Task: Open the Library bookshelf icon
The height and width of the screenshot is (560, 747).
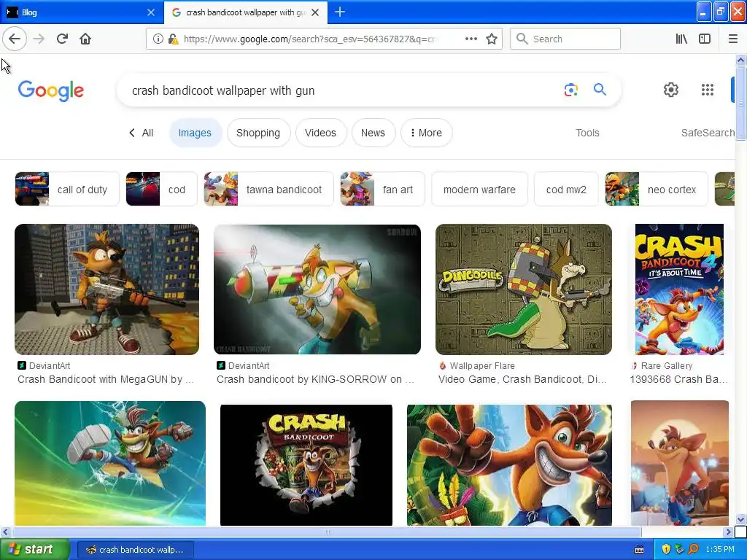Action: [x=682, y=39]
